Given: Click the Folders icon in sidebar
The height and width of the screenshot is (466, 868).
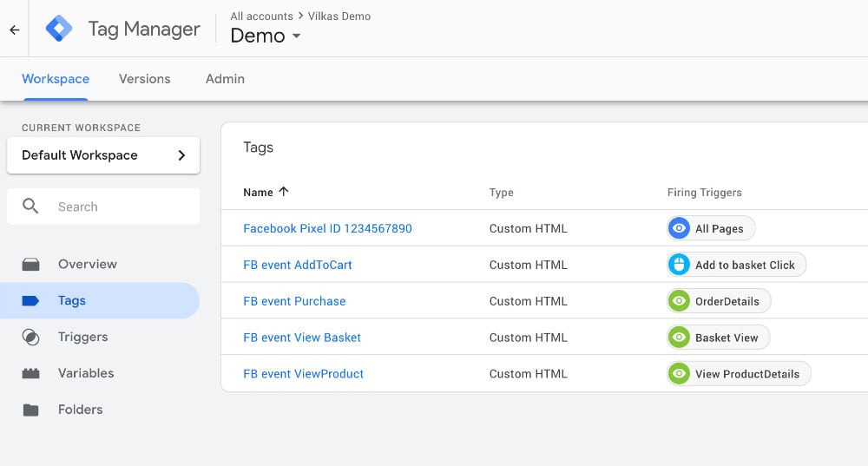Looking at the screenshot, I should click(x=30, y=410).
